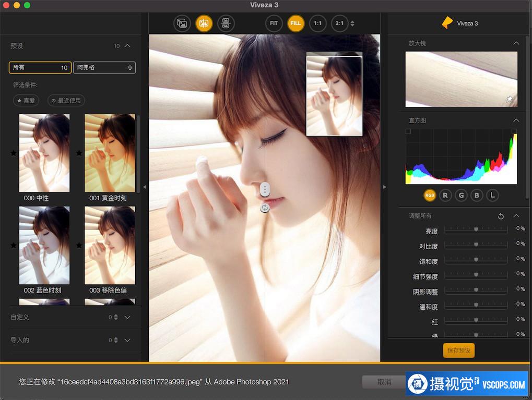Apply the 002 蓝色时刻 preset thumbnail

[x=44, y=245]
